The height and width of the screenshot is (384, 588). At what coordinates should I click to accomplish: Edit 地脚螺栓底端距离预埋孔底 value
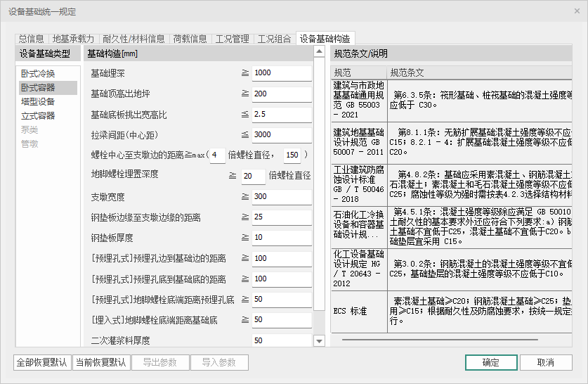click(282, 300)
